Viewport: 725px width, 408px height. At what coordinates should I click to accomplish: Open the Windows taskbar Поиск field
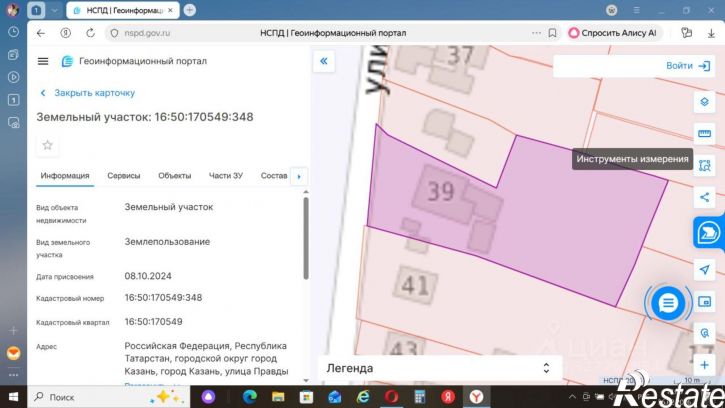tap(109, 397)
